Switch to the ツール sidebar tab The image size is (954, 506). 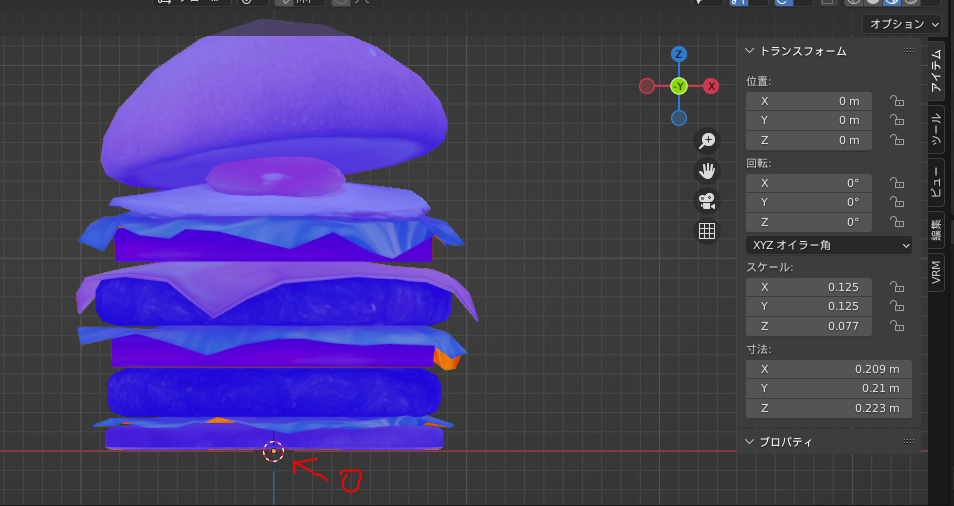tap(936, 130)
